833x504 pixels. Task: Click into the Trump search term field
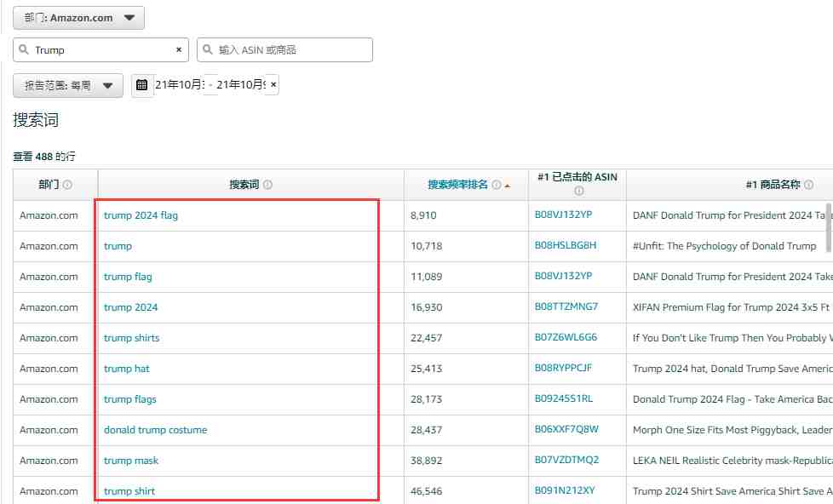[x=101, y=50]
